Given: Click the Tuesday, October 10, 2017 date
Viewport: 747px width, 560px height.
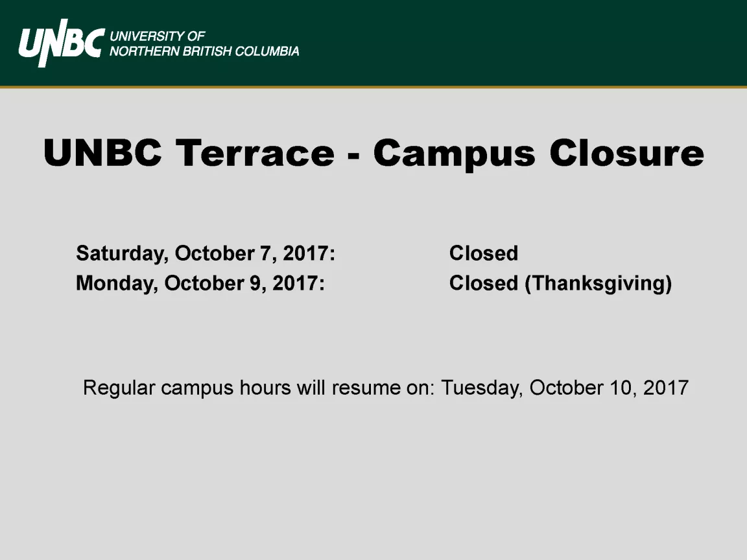Looking at the screenshot, I should coord(565,388).
